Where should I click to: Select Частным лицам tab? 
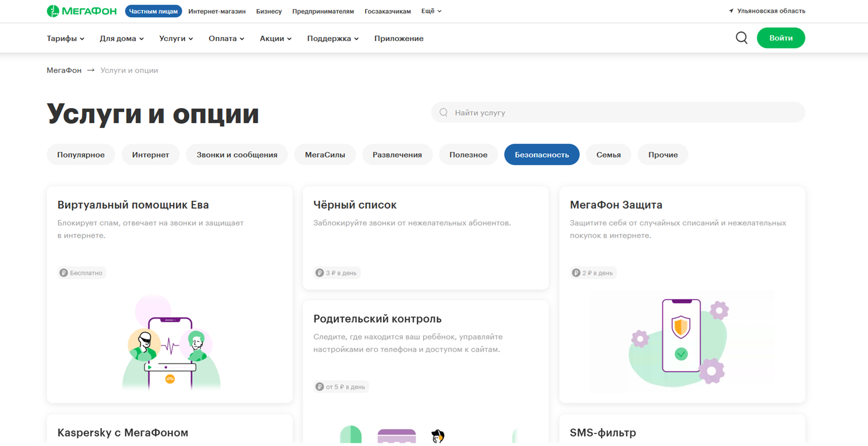point(153,11)
